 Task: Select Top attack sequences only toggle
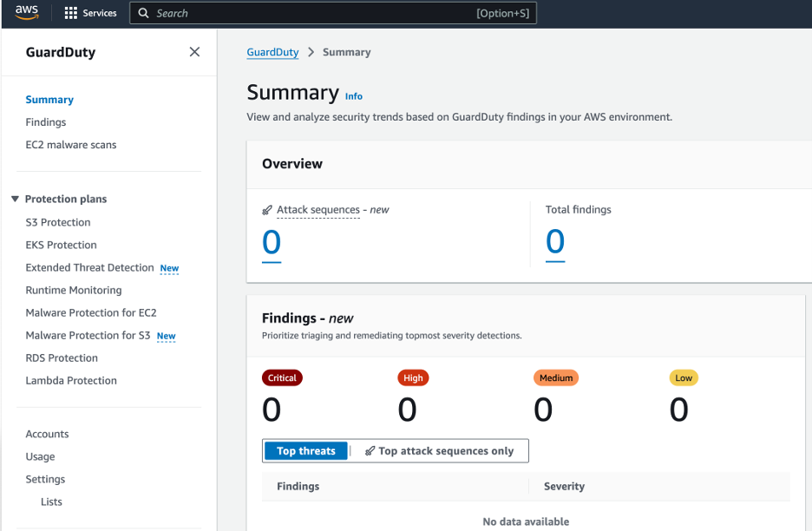click(439, 451)
